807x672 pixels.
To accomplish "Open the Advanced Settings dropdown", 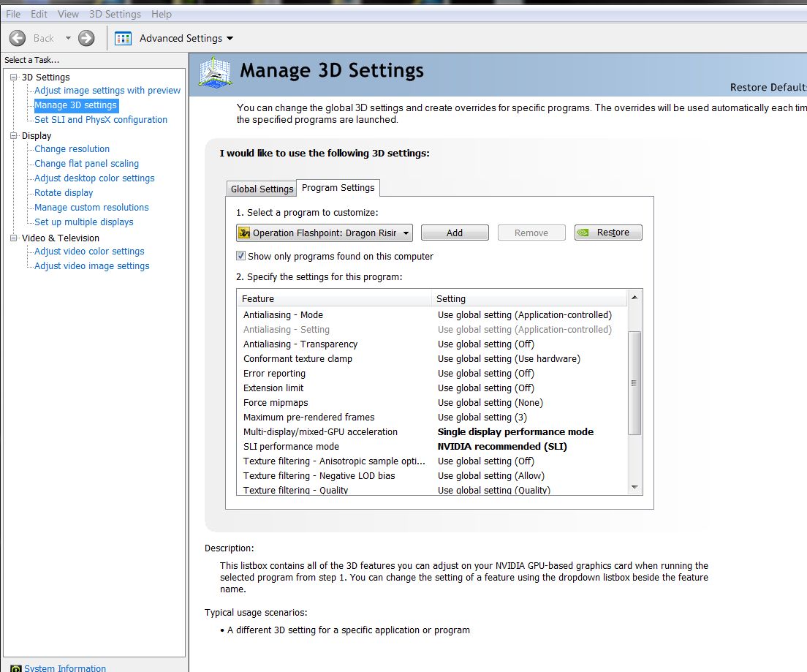I will [x=230, y=39].
